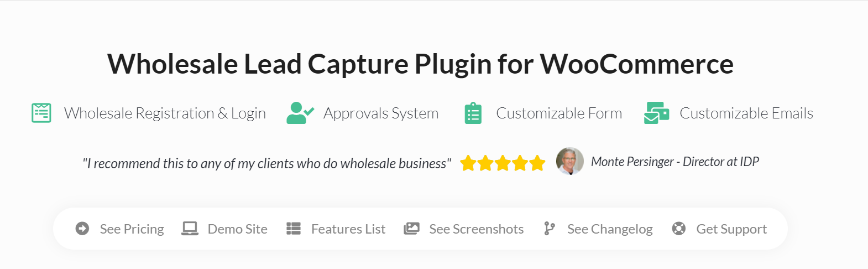This screenshot has height=269, width=868.
Task: Click the lifebuoy icon beside Get Support
Action: [x=679, y=229]
